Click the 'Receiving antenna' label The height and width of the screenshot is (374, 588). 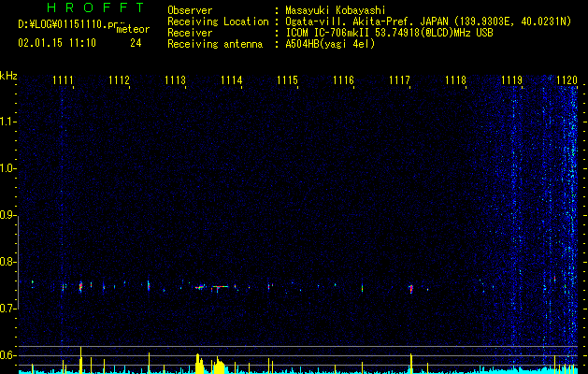coord(215,44)
